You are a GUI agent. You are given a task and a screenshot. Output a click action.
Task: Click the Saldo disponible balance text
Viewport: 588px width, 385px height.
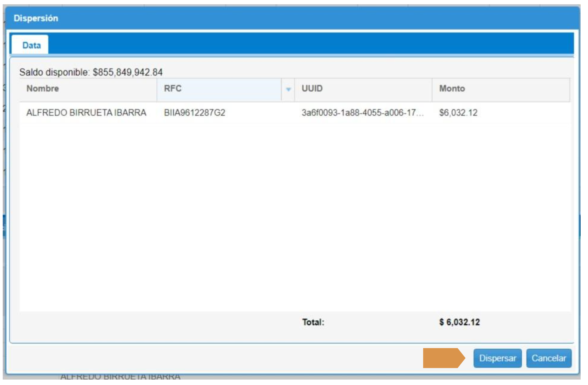point(91,72)
